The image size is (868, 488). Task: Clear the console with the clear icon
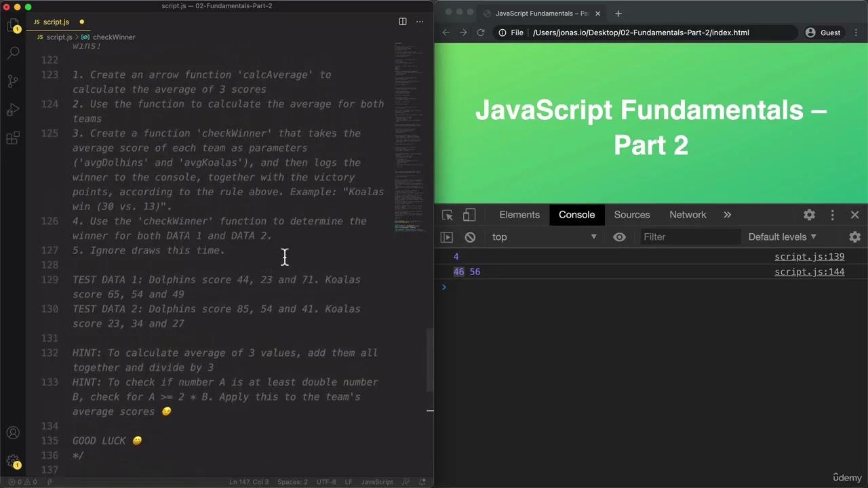[470, 237]
